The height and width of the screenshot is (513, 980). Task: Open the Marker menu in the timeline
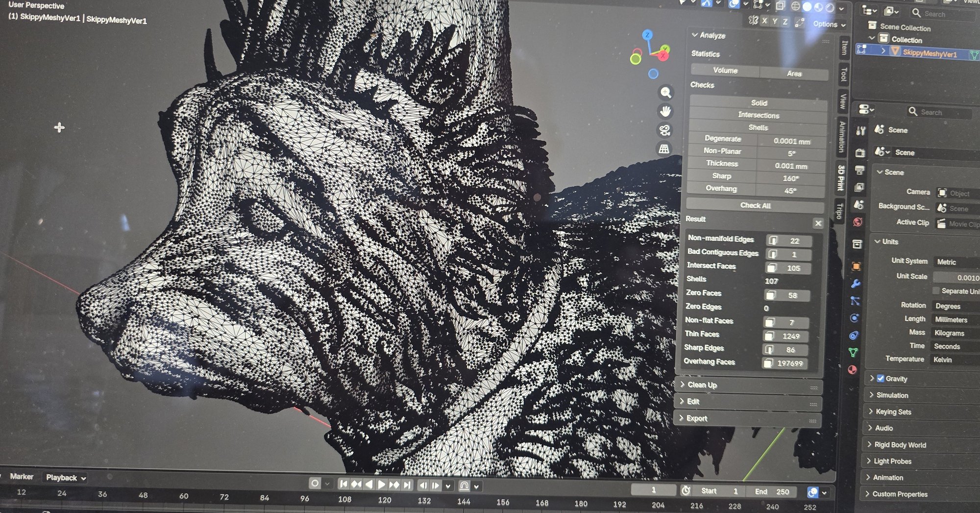tap(22, 476)
